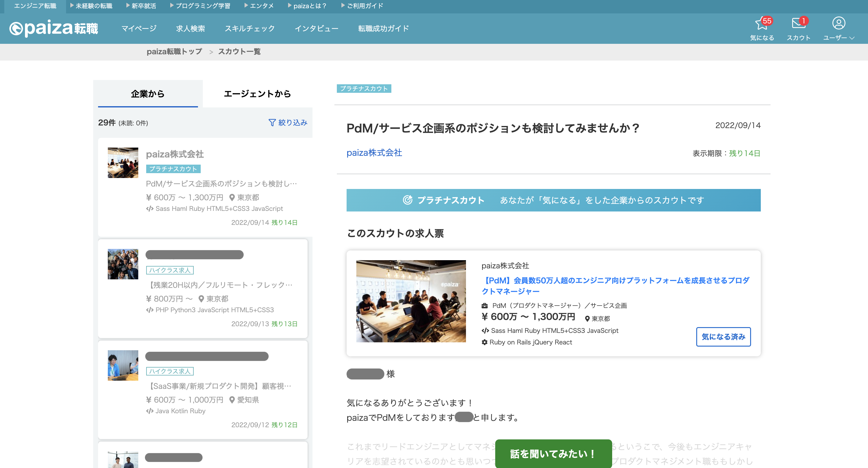
Task: Click スカウト一覧 breadcrumb text
Action: pyautogui.click(x=239, y=51)
